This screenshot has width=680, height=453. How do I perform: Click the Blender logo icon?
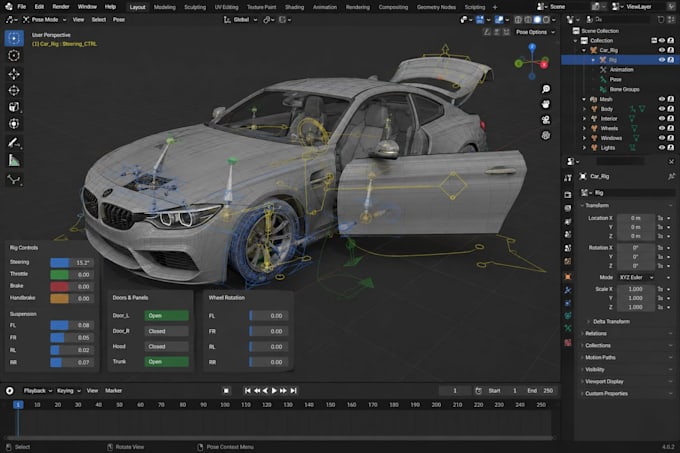8,7
